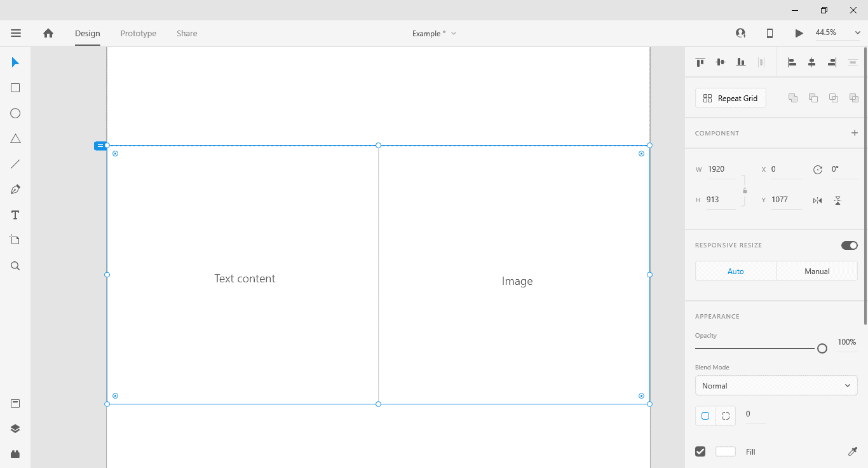This screenshot has height=468, width=868.
Task: Click the corner radius value field
Action: click(x=755, y=414)
